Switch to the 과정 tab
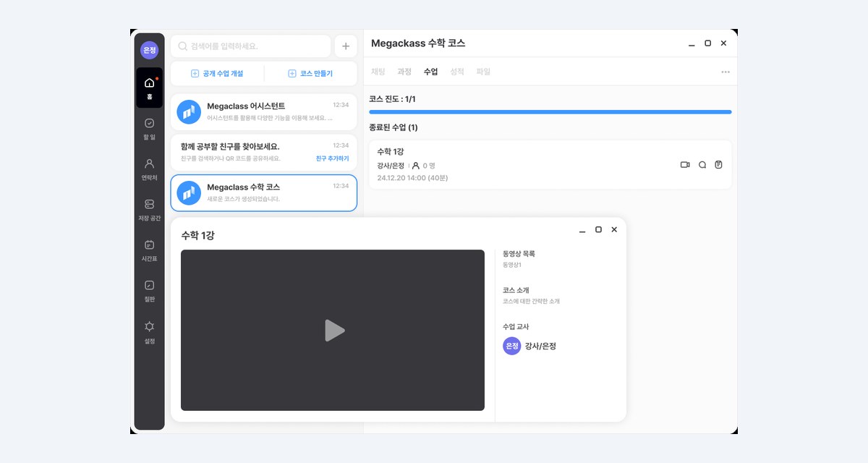This screenshot has height=463, width=868. 404,72
